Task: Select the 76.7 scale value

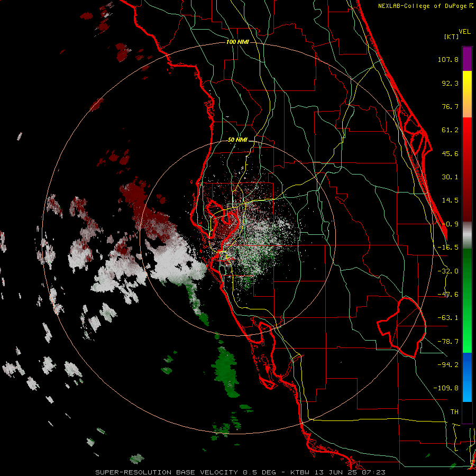Action: (x=450, y=106)
